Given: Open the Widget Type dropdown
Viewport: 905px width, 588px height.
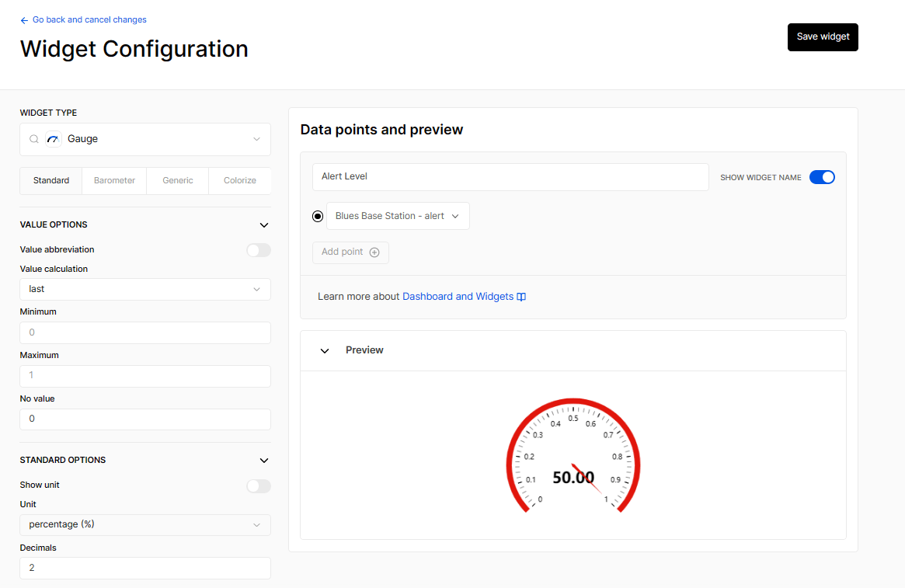Looking at the screenshot, I should click(x=145, y=139).
